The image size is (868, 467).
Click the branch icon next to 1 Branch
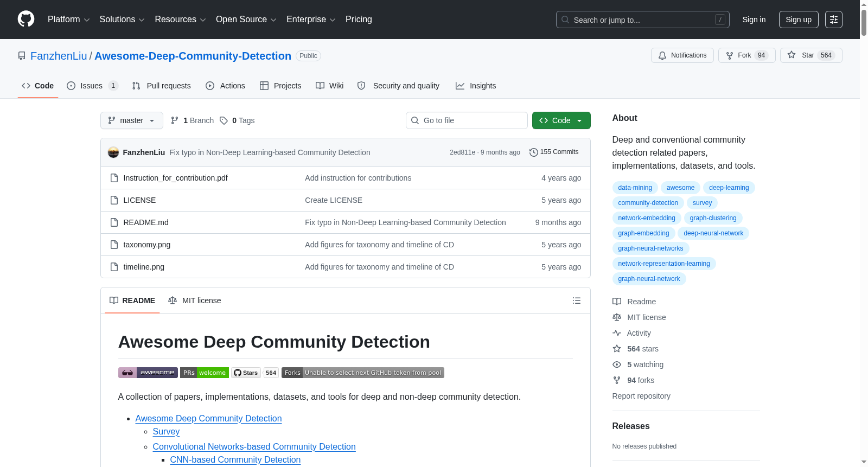point(175,120)
